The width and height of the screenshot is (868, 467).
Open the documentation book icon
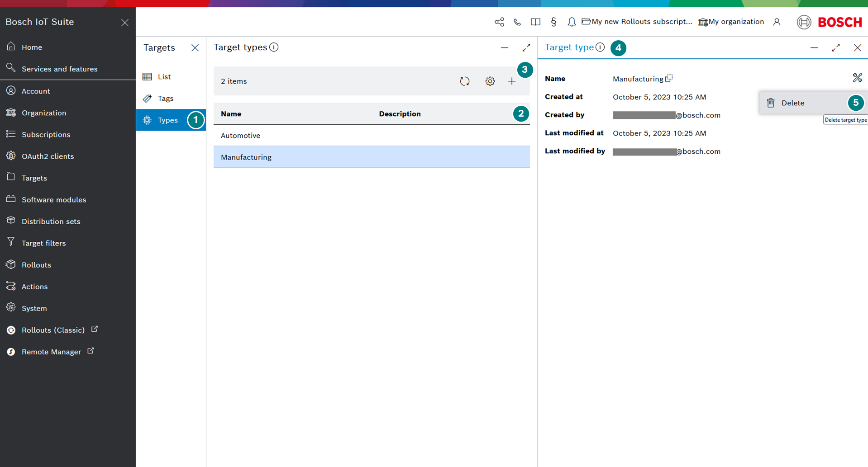pos(535,22)
